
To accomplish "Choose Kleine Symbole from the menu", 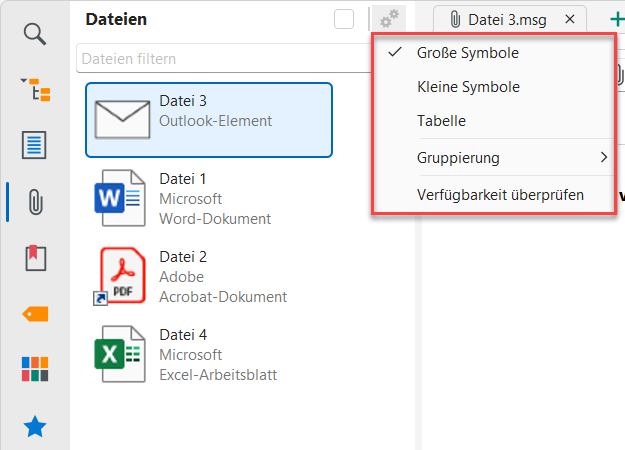I will point(468,87).
